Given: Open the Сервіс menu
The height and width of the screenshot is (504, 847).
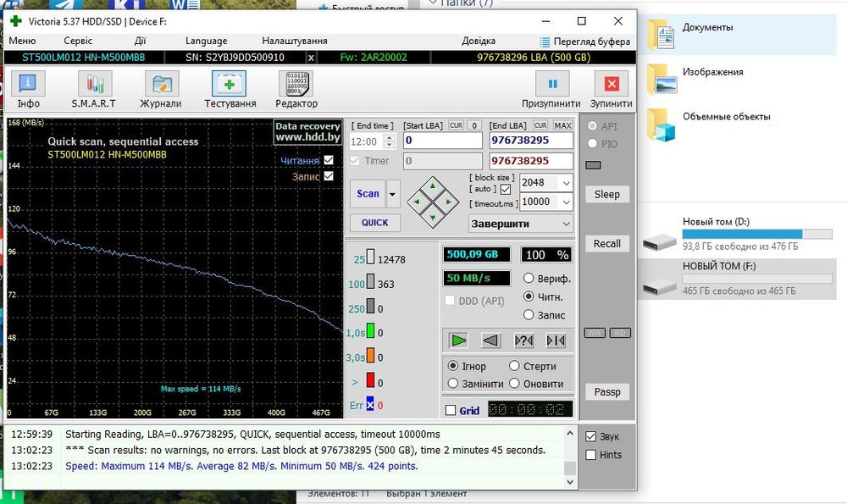Looking at the screenshot, I should click(78, 41).
